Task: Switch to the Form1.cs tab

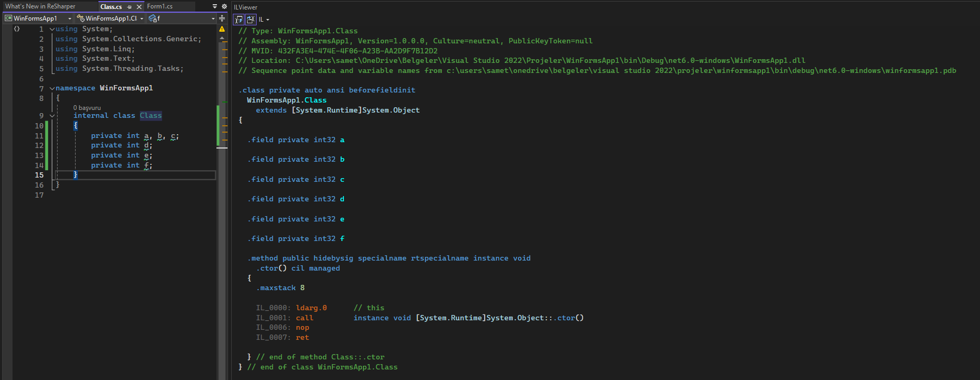Action: 160,6
